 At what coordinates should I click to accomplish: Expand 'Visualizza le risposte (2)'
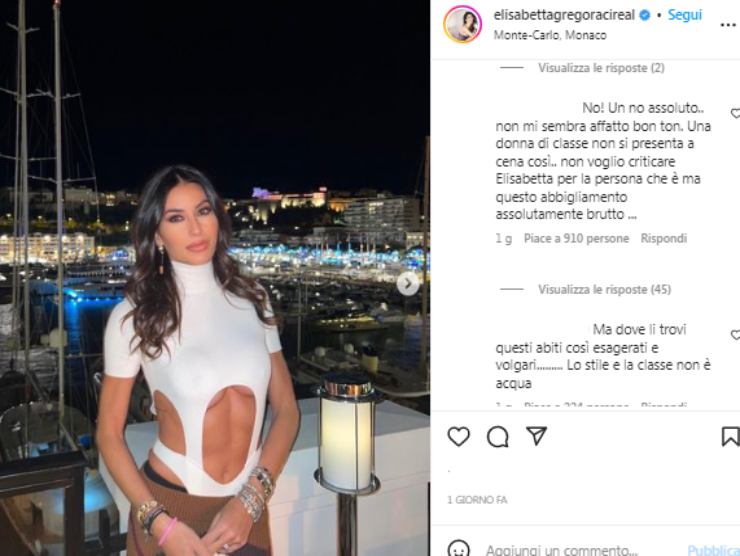pyautogui.click(x=601, y=68)
